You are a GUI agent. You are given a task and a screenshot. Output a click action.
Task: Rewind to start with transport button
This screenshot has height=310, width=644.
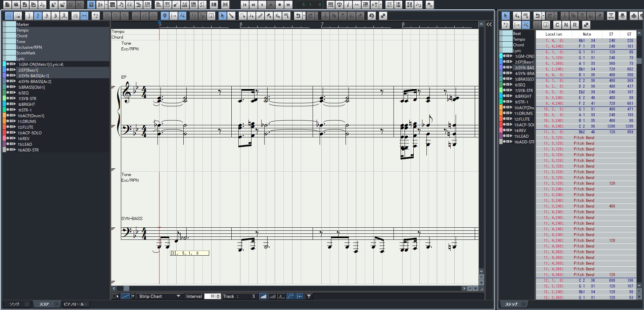click(245, 5)
